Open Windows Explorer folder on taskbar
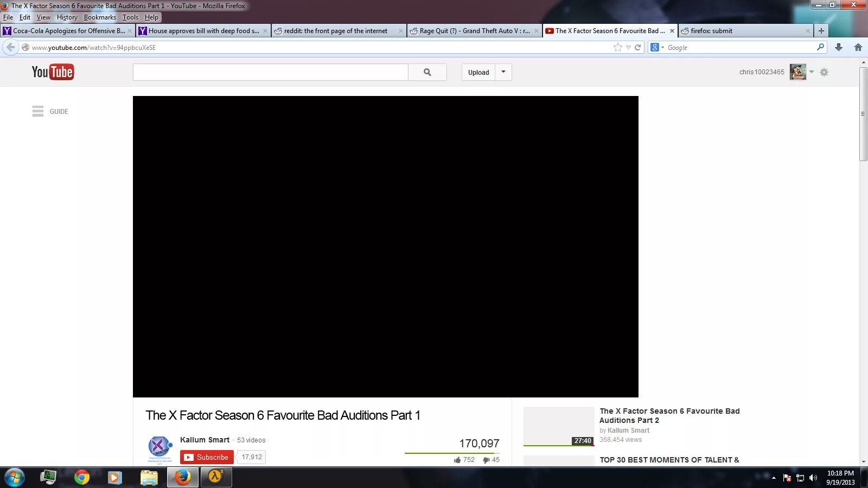868x488 pixels. pyautogui.click(x=149, y=477)
